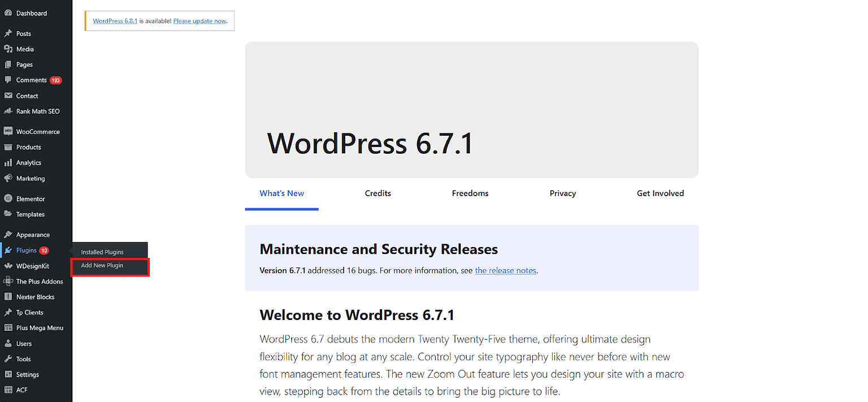Click the Please update now link
The image size is (868, 402).
[x=199, y=20]
